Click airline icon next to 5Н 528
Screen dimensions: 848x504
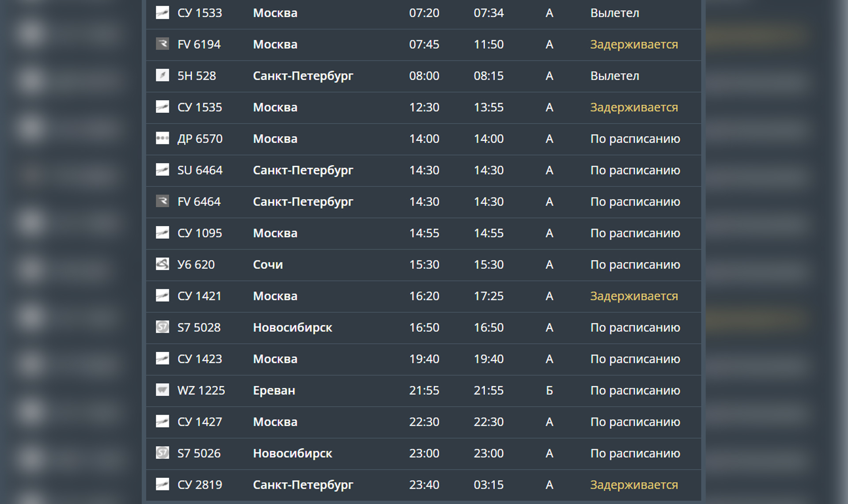[x=162, y=76]
